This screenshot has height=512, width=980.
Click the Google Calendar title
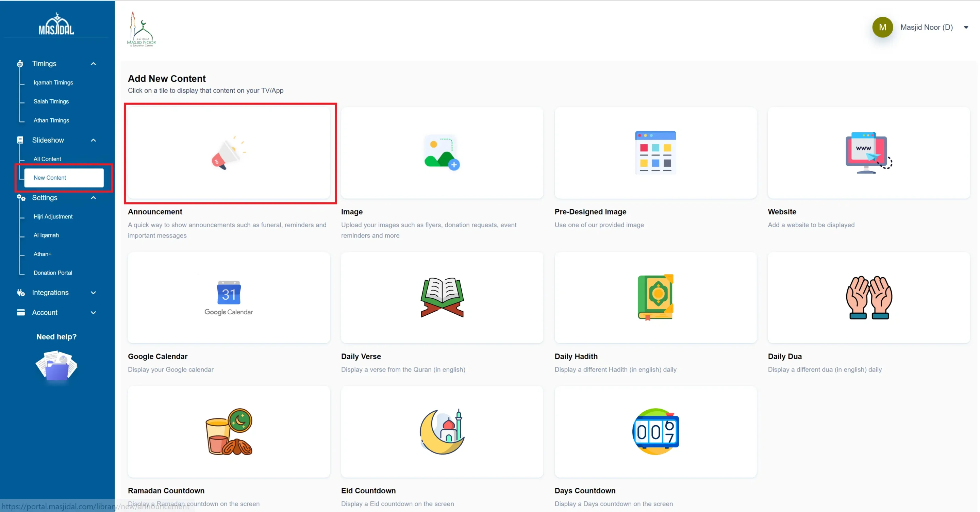point(157,357)
